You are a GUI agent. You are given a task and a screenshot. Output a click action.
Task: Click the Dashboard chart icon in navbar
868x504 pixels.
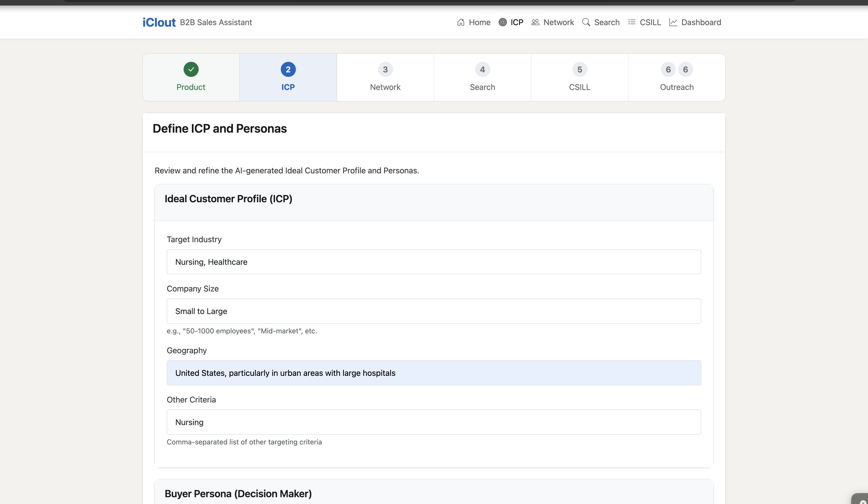point(673,22)
